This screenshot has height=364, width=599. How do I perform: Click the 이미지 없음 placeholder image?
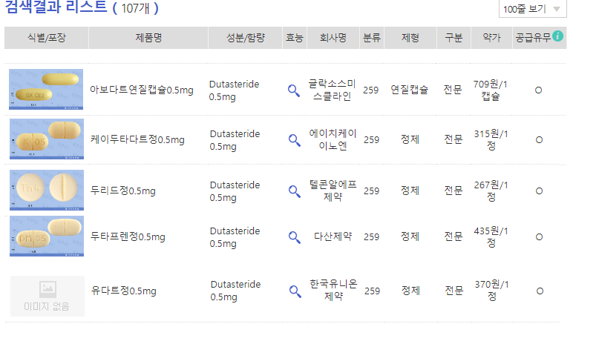(x=48, y=296)
